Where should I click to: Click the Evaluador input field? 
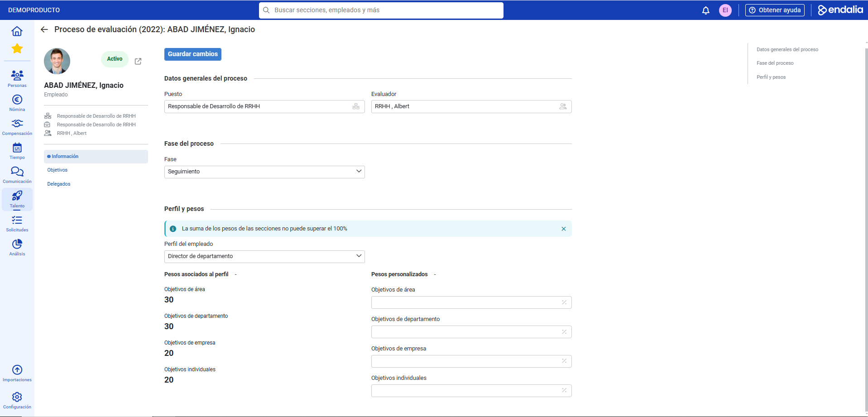[x=471, y=106]
